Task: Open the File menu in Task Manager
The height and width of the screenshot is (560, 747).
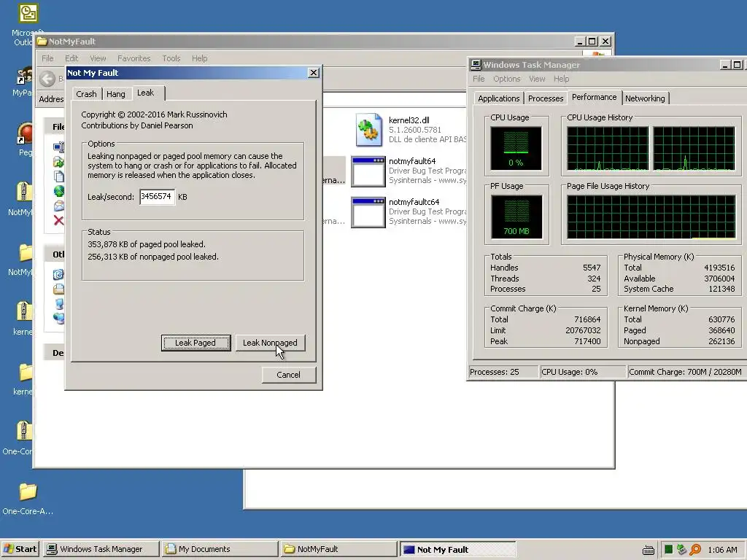Action: 479,79
